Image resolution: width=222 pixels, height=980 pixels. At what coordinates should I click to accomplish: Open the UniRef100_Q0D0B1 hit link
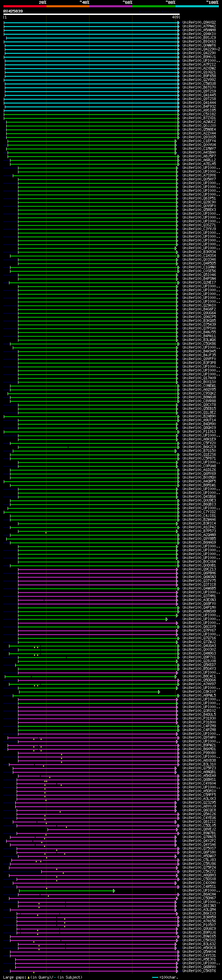tap(199, 566)
